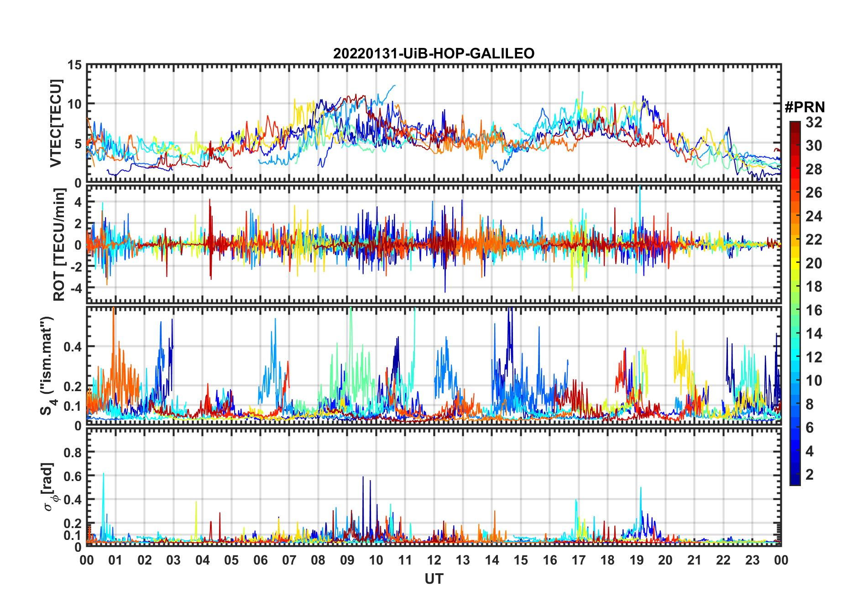Screen dimensions: 868x607
Task: Click UT axis tick label 01
Action: coord(115,560)
